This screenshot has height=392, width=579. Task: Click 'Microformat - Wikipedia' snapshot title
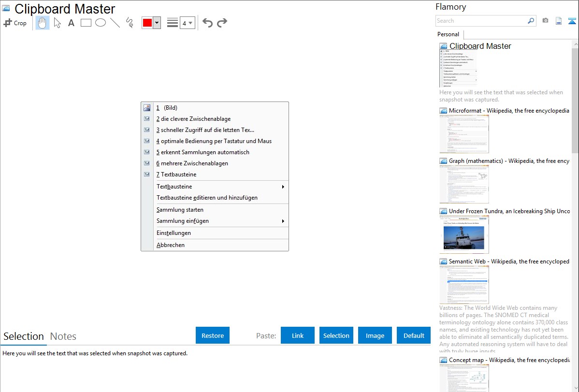[509, 111]
